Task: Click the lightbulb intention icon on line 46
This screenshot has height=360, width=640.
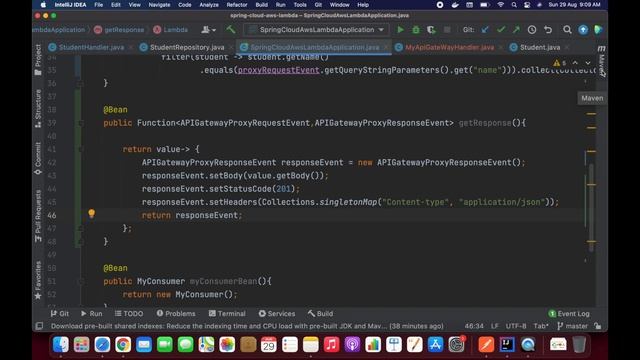Action: [91, 213]
